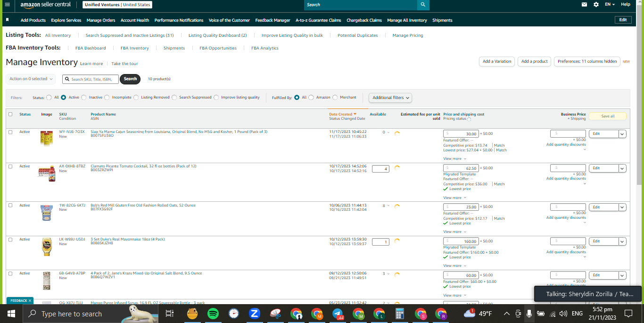The height and width of the screenshot is (323, 644).
Task: Sort by Date Created column
Action: point(342,114)
